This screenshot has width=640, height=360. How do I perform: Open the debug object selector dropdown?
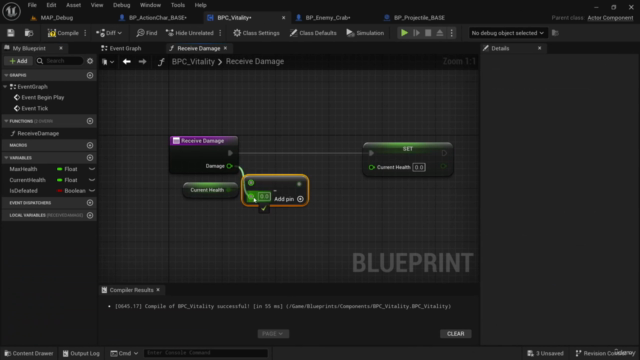(507, 33)
